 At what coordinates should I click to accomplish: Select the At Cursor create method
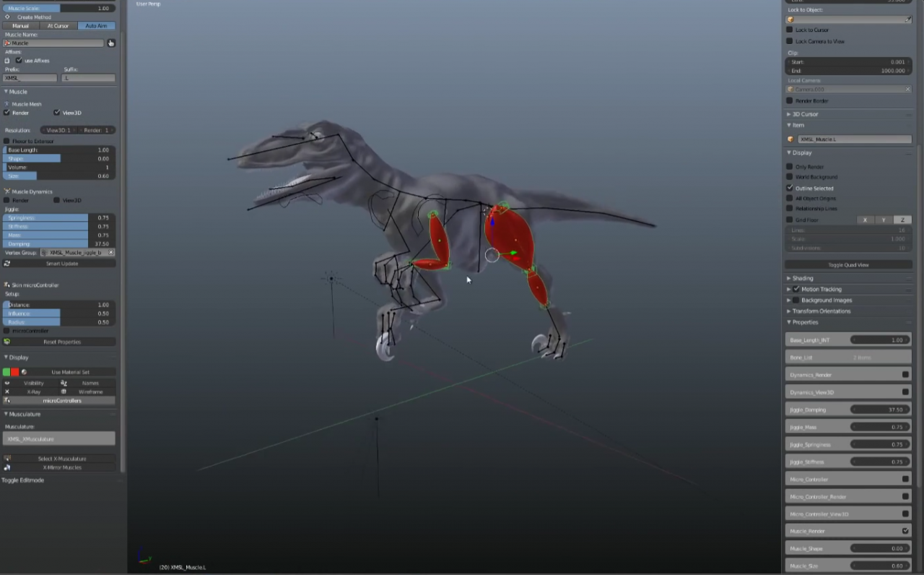tap(58, 26)
